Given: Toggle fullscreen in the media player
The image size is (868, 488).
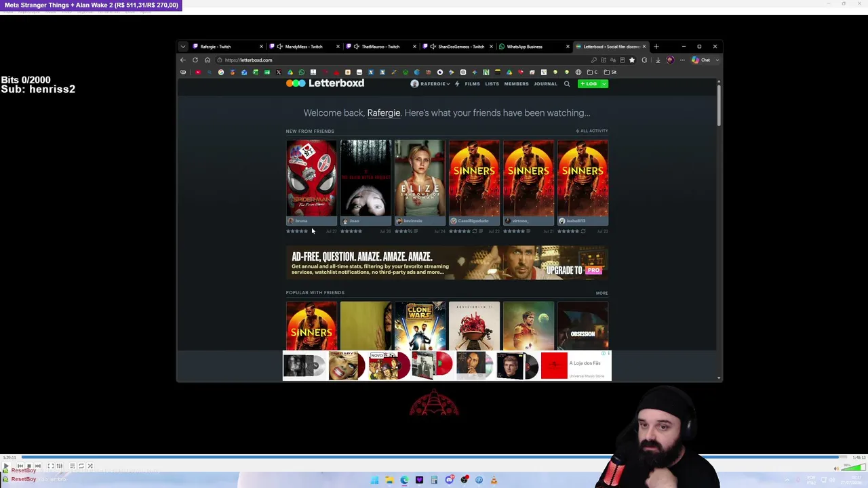Looking at the screenshot, I should [50, 466].
